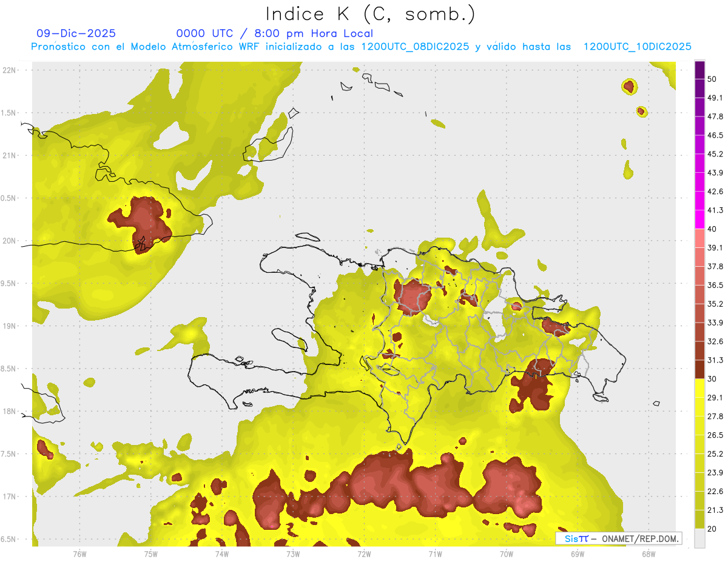Screen dimensions: 728x562
Task: Select legend swatch between 40 and 41.3
Action: pos(700,219)
